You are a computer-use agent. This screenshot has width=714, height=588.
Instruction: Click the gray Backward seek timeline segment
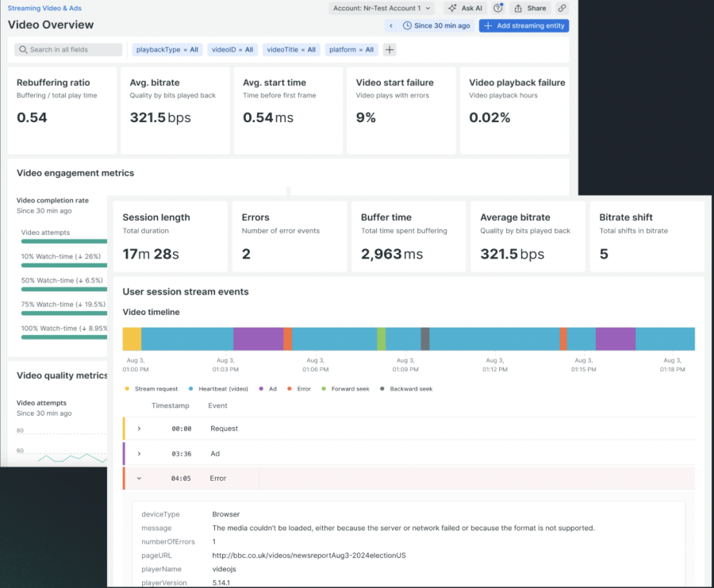click(425, 339)
